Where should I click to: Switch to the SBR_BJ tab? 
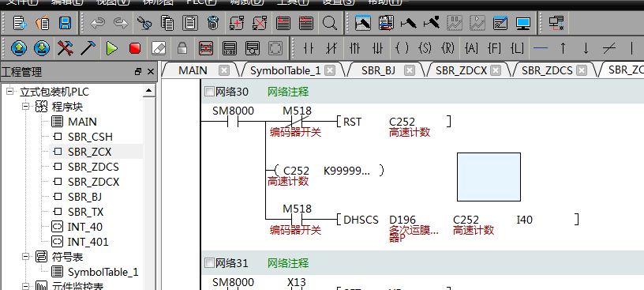pos(378,70)
